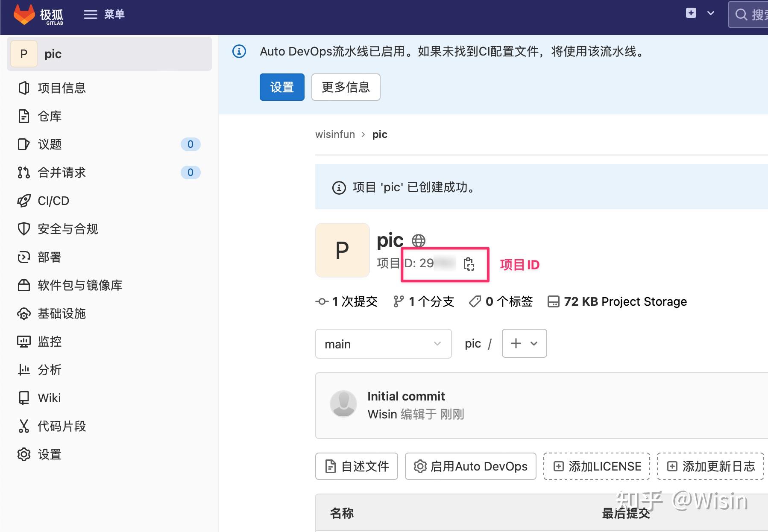Image resolution: width=768 pixels, height=532 pixels.
Task: Click the 更多信息 button
Action: tap(345, 87)
